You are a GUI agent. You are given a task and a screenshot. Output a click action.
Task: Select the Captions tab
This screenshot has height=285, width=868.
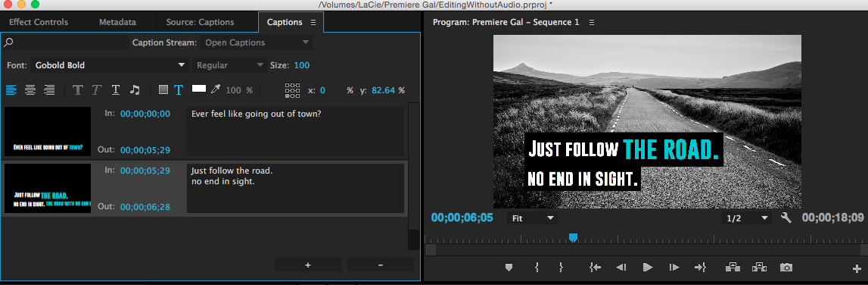(x=285, y=22)
